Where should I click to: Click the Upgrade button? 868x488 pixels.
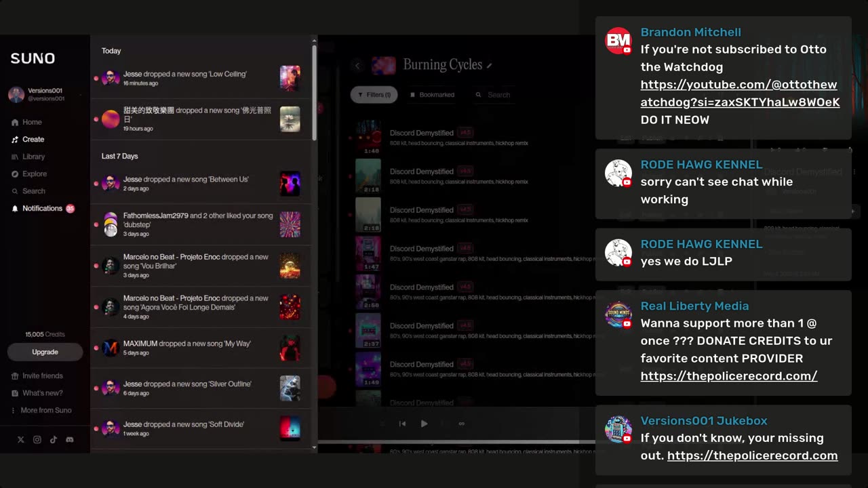click(45, 352)
